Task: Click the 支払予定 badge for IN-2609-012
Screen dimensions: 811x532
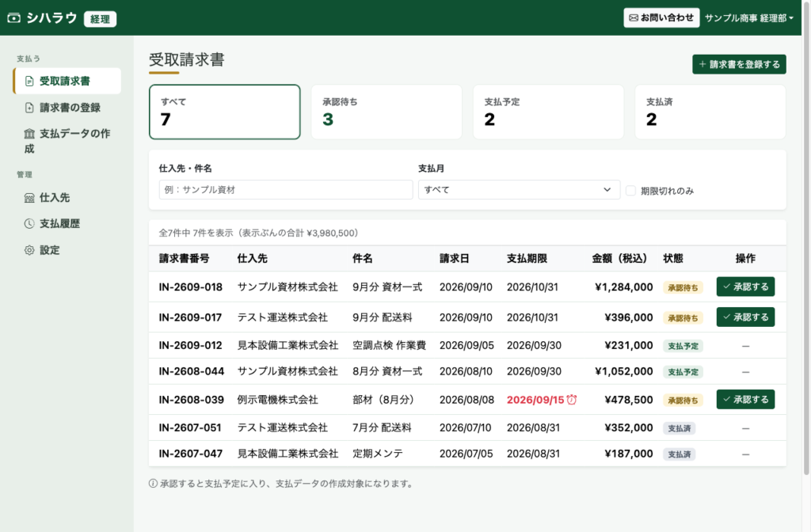Action: click(683, 346)
